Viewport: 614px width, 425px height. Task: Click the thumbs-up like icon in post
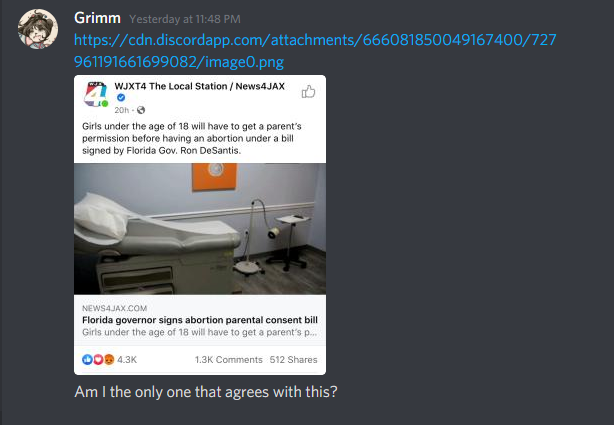[x=308, y=91]
